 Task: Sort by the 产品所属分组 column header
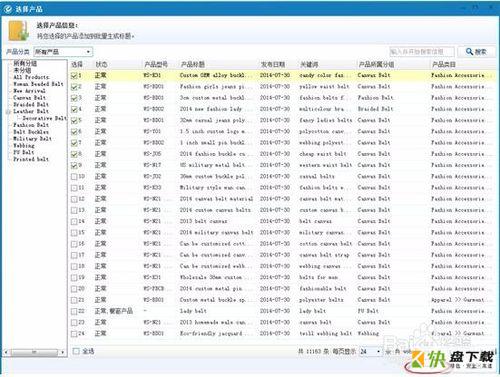point(376,64)
